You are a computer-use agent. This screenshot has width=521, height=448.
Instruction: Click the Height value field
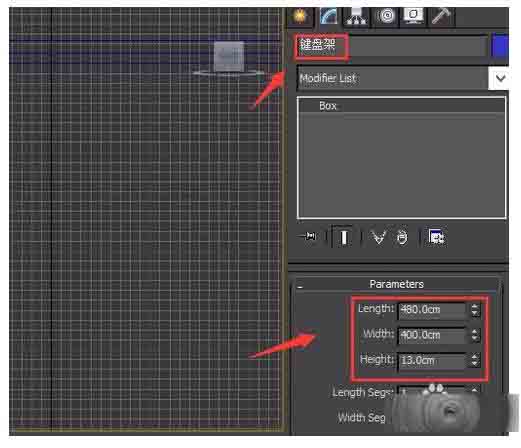point(433,360)
